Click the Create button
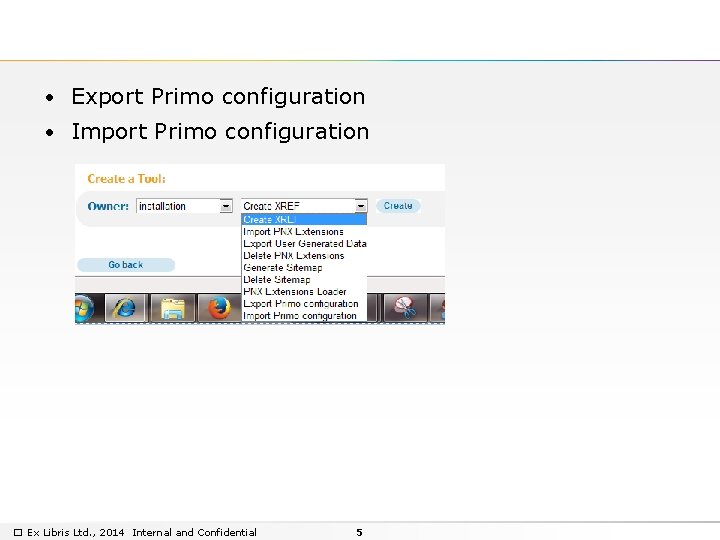720x540 pixels. coord(398,206)
